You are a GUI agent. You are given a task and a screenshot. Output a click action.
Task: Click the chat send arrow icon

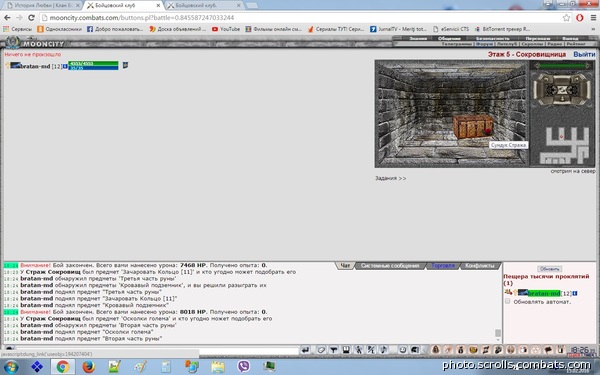(x=305, y=350)
